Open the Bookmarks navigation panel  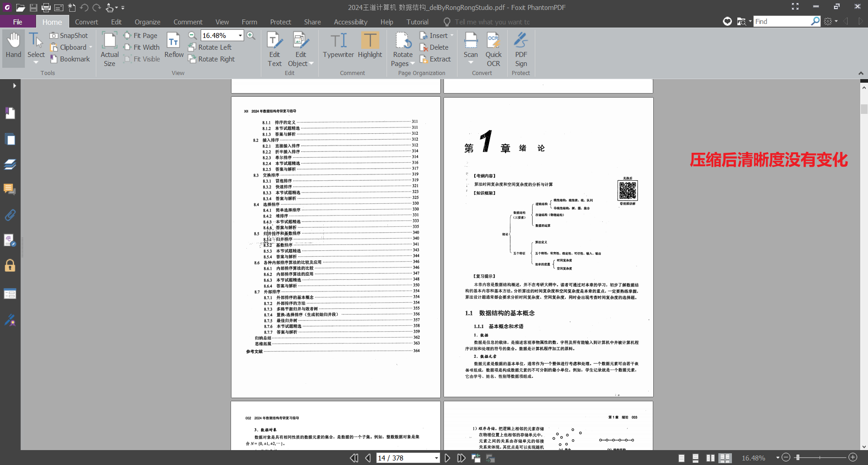tap(10, 113)
